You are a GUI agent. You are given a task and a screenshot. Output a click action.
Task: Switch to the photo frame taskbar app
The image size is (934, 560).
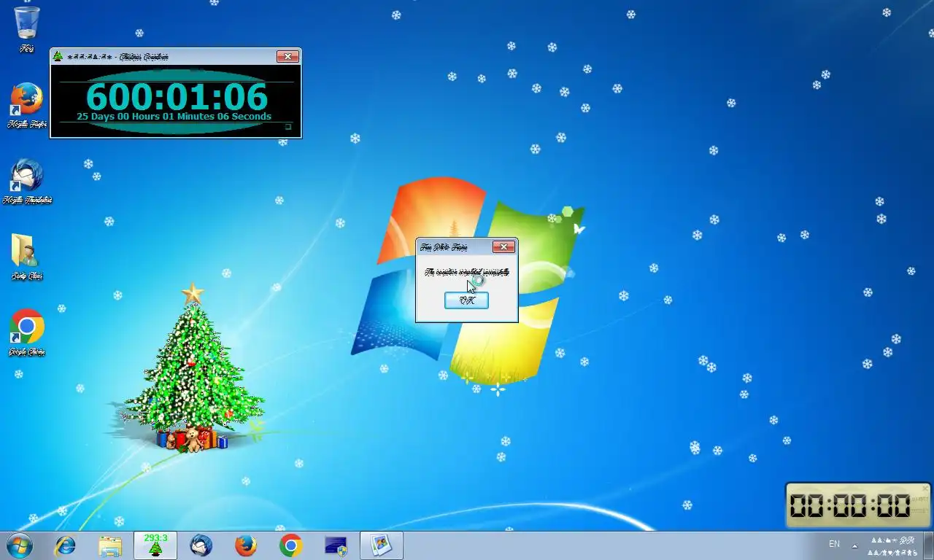pyautogui.click(x=381, y=545)
